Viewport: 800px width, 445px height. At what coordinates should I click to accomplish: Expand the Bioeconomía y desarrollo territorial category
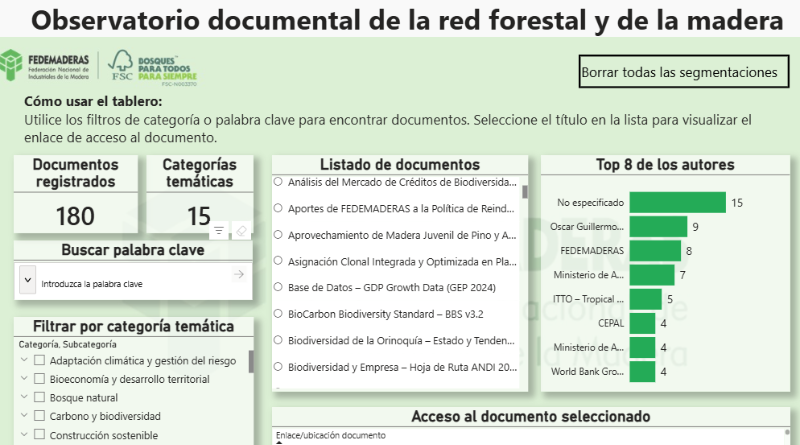[23, 379]
